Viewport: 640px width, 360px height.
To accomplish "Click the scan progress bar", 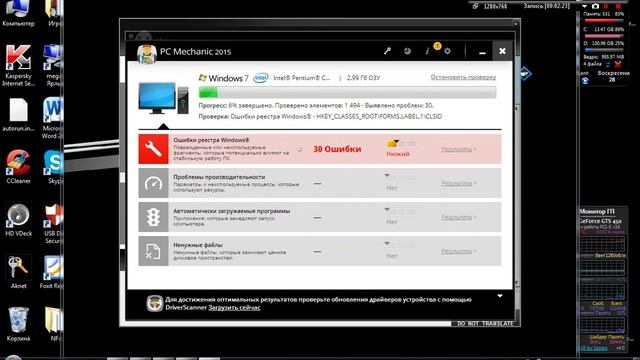I will [x=347, y=92].
